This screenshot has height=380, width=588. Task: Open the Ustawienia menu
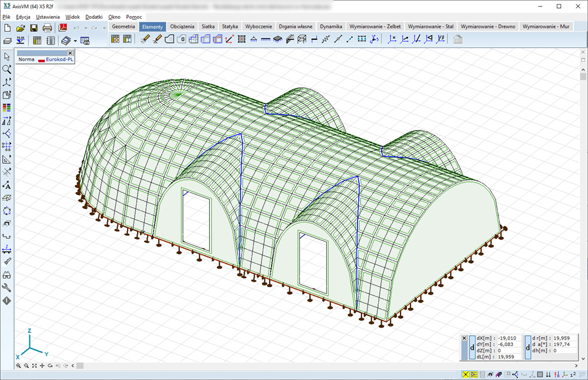pos(48,17)
